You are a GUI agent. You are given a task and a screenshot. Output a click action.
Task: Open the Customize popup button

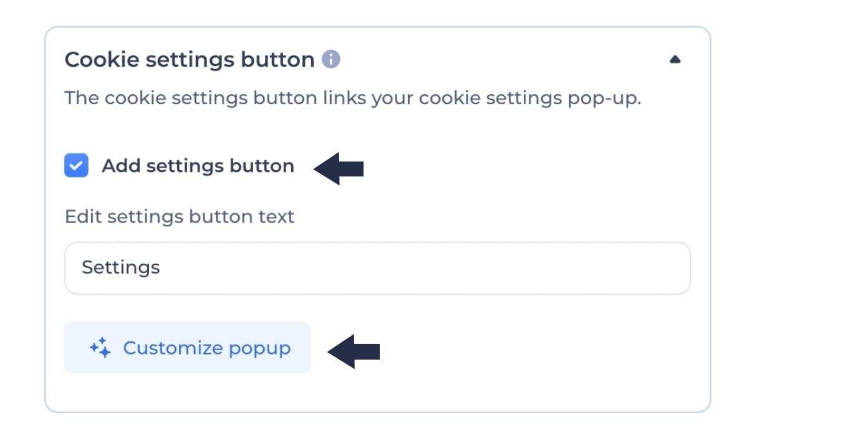187,348
